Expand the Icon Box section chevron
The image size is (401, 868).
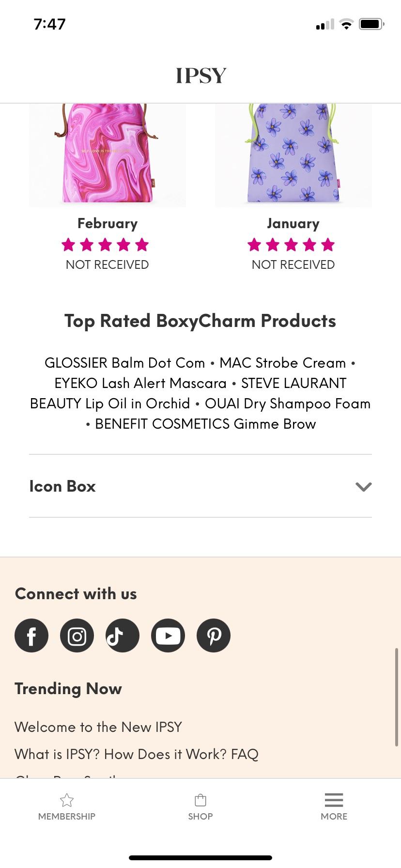click(x=363, y=486)
